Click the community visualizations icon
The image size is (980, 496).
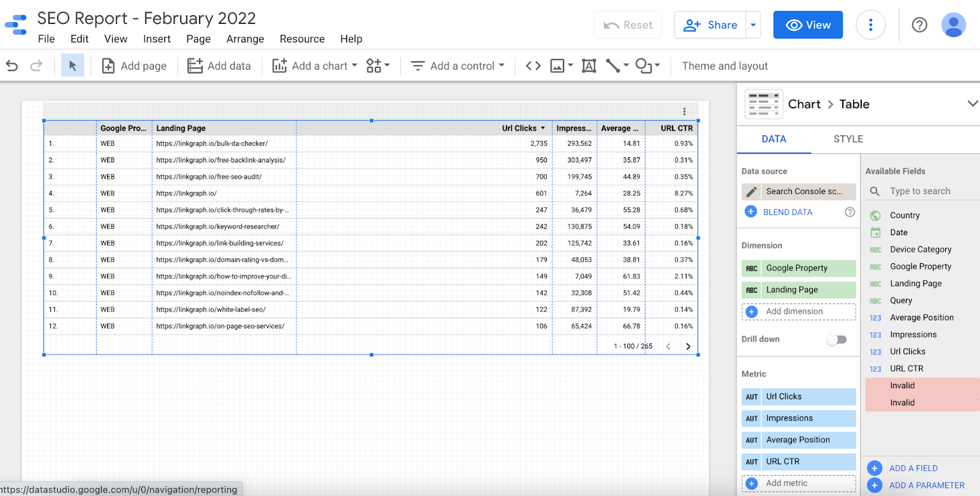[374, 66]
